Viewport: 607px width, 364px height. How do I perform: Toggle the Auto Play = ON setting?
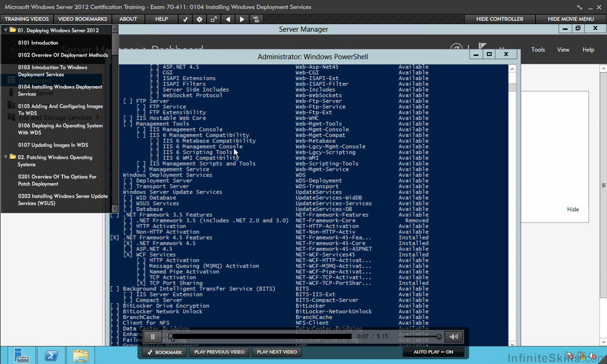coord(433,352)
